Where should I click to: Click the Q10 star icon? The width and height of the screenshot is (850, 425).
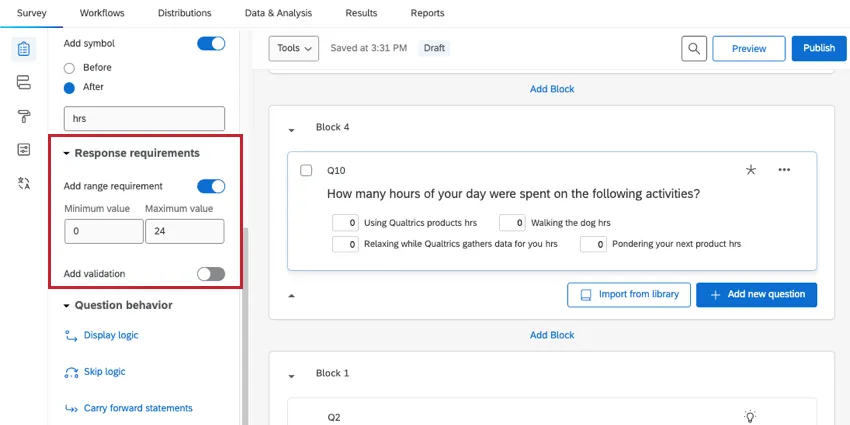point(751,170)
